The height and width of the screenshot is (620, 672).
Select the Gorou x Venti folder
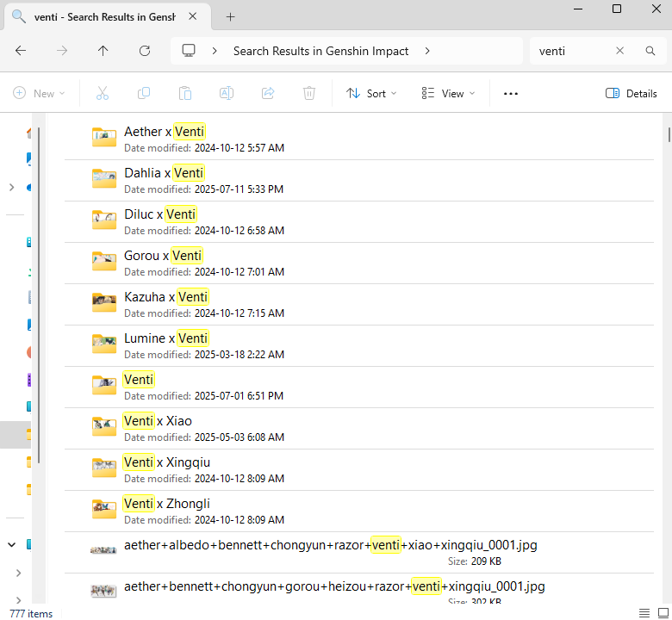[x=359, y=263]
